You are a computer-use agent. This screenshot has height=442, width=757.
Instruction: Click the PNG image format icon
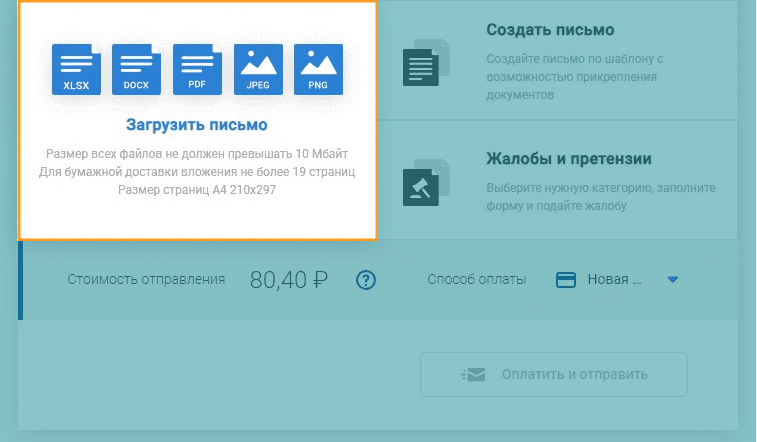pos(318,69)
